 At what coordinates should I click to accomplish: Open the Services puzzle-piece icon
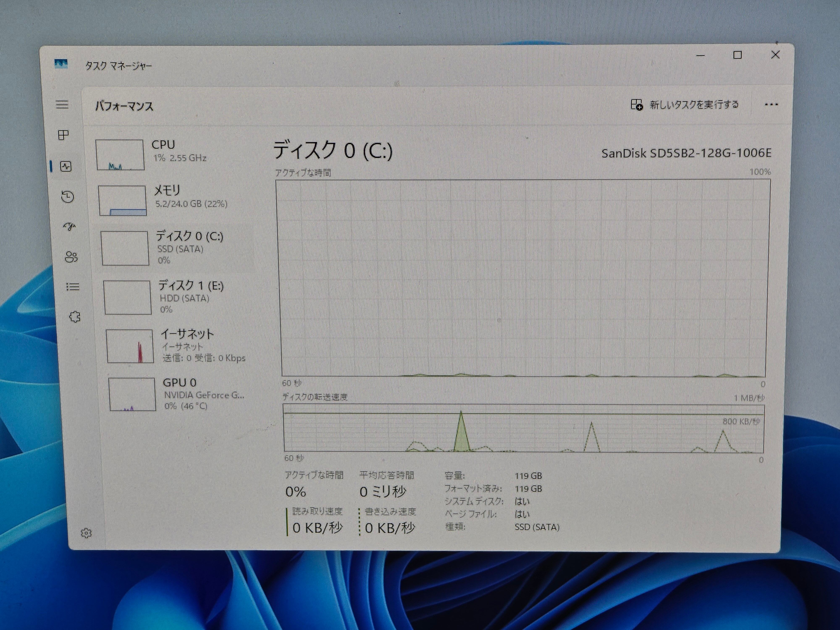(x=75, y=317)
